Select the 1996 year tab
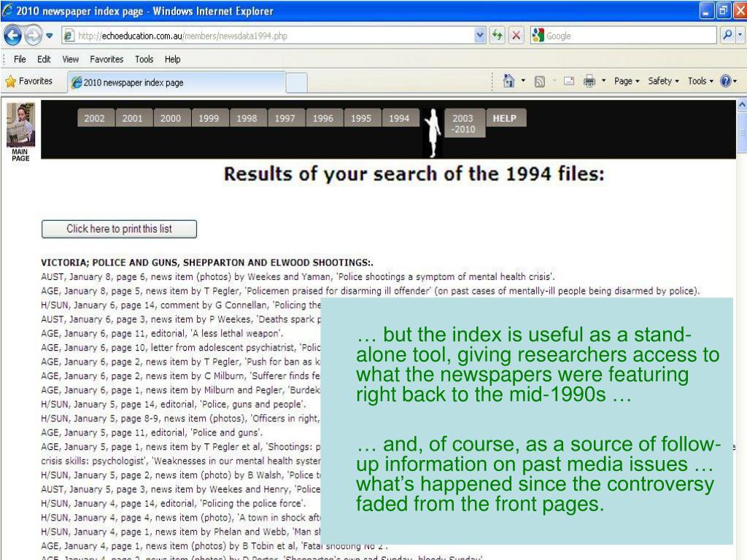 (325, 118)
